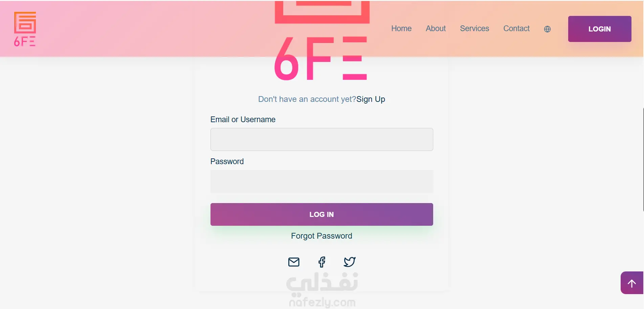Go to the Home menu item
The width and height of the screenshot is (644, 309).
click(x=401, y=29)
